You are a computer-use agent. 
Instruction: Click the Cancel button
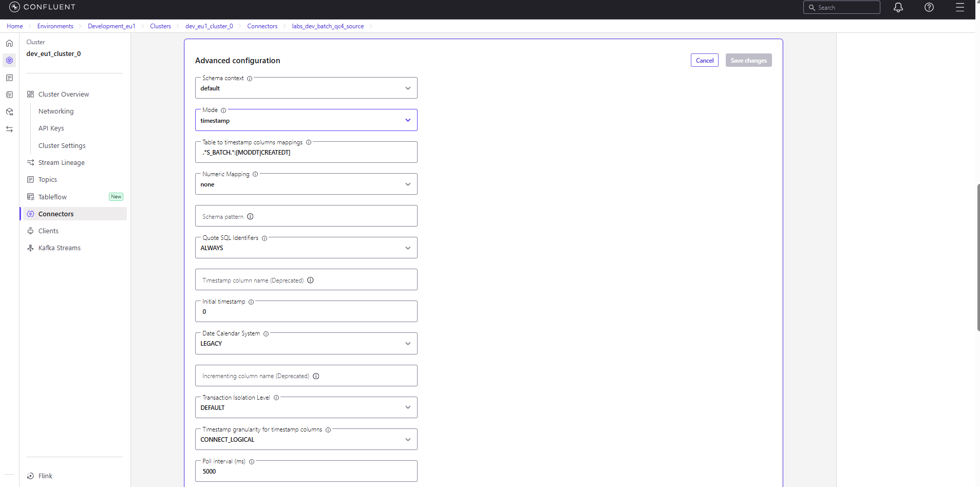pos(705,60)
